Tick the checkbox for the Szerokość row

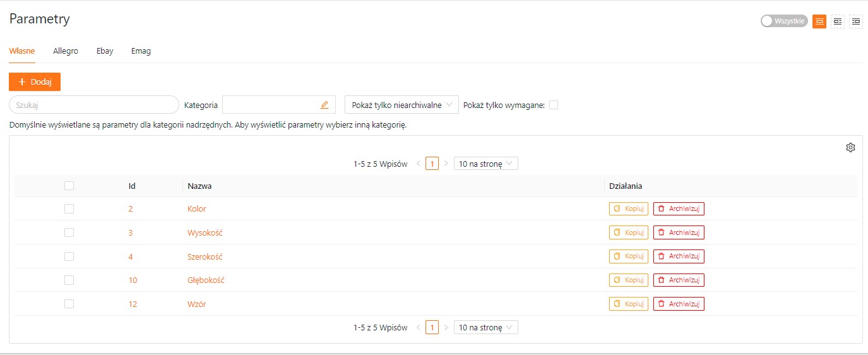point(69,256)
